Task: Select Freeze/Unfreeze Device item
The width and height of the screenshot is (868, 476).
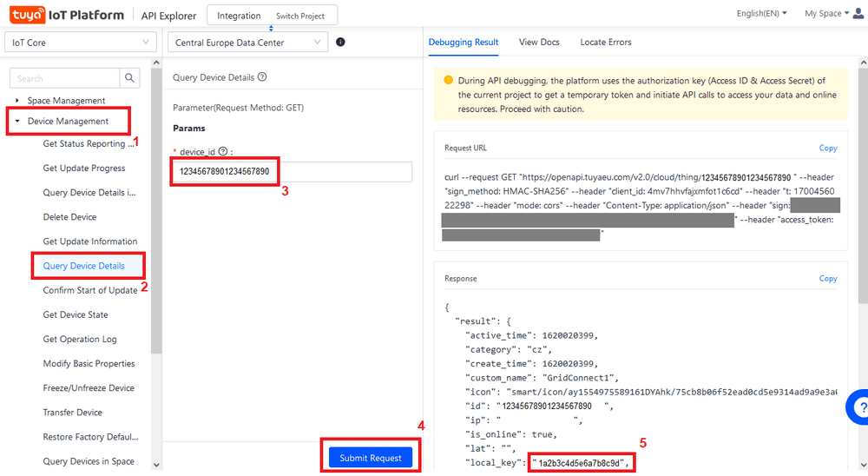Action: point(89,387)
